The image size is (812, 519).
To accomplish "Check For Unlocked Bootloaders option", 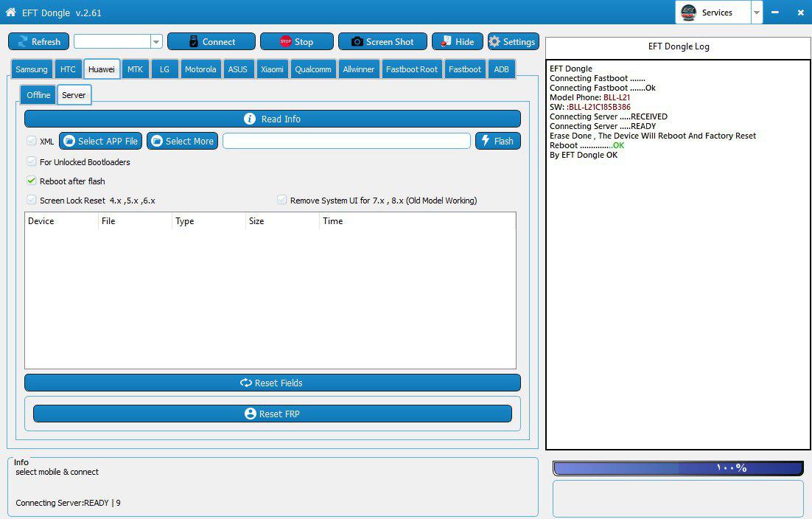I will (x=32, y=161).
